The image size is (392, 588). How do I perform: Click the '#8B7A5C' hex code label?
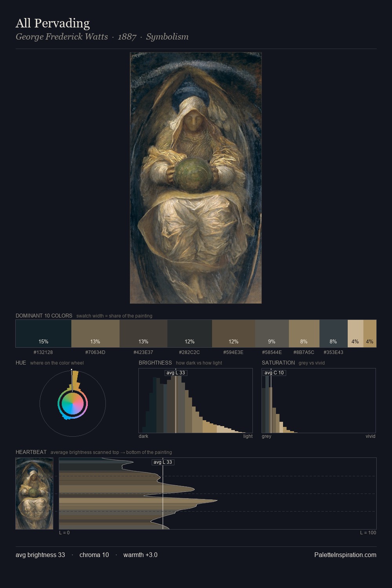point(304,352)
